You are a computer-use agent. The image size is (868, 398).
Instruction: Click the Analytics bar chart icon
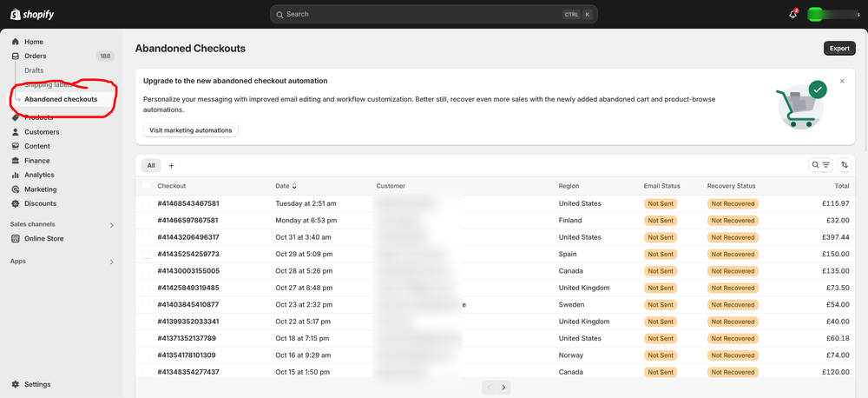(16, 175)
